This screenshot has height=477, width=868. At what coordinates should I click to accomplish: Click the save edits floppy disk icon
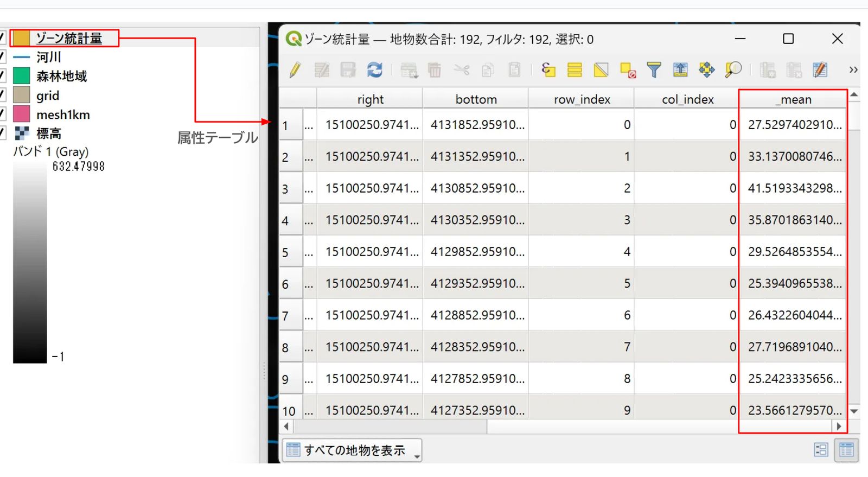tap(348, 70)
